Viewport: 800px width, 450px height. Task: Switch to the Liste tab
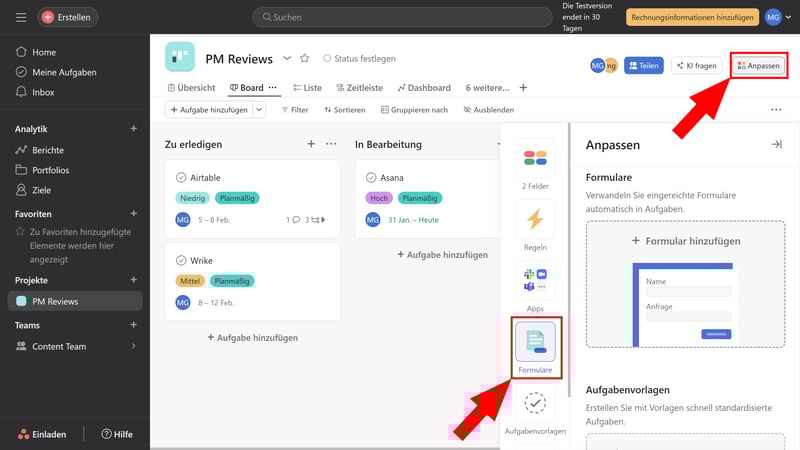(x=306, y=88)
